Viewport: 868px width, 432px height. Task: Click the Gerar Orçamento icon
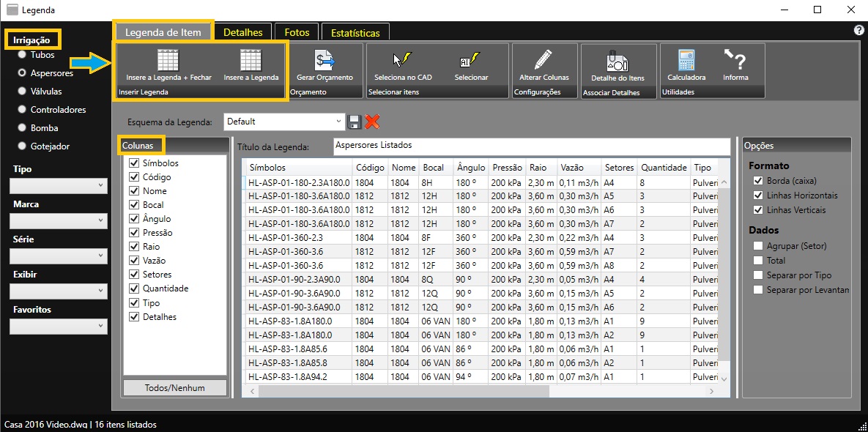(x=324, y=60)
